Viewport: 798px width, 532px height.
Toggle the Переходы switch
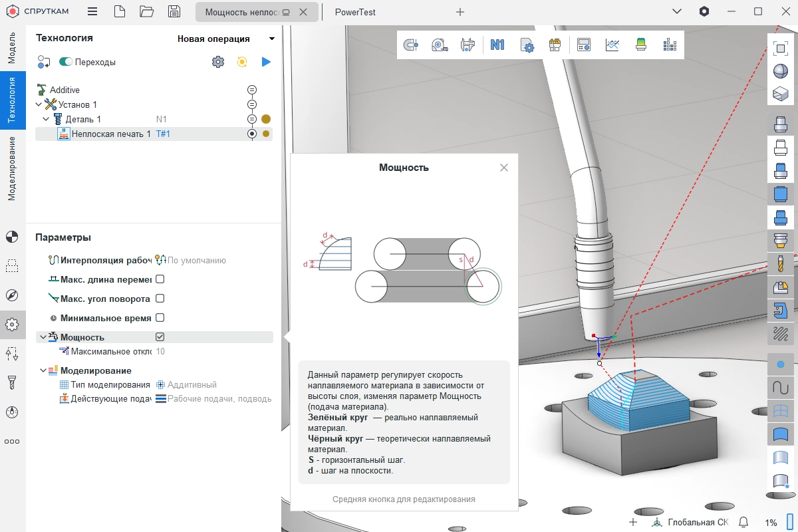(x=66, y=62)
